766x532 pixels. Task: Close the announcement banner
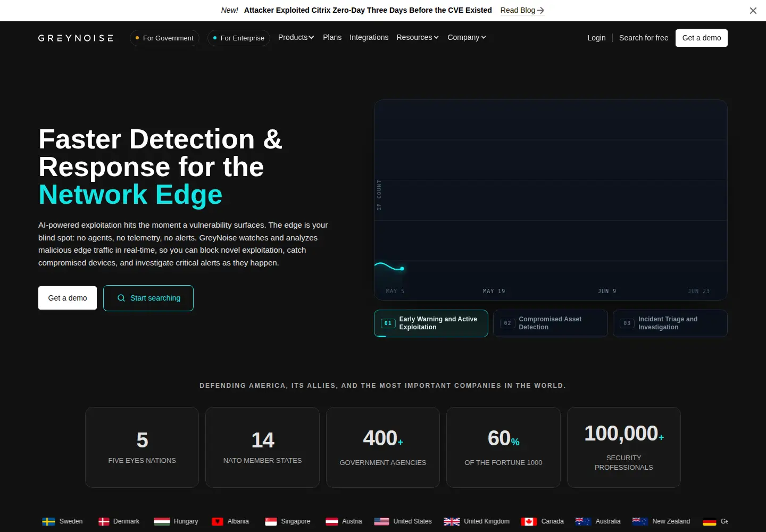click(x=753, y=11)
